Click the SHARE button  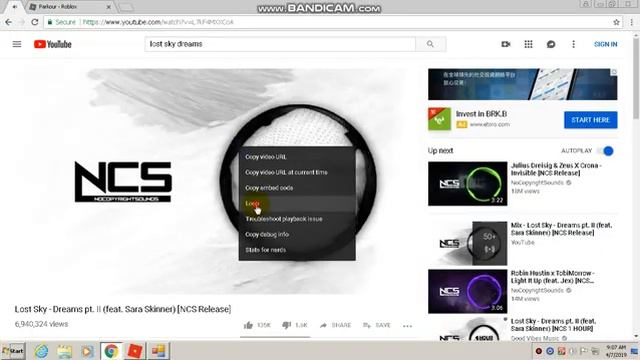click(335, 325)
